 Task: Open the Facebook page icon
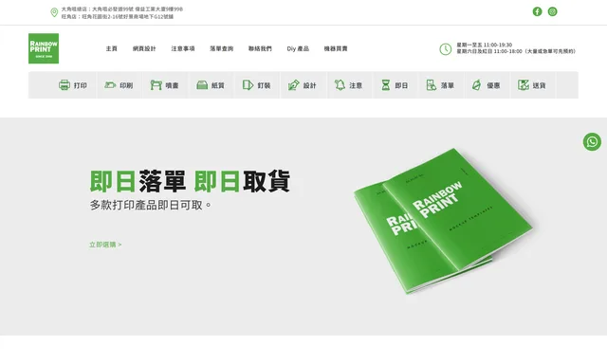[x=538, y=11]
